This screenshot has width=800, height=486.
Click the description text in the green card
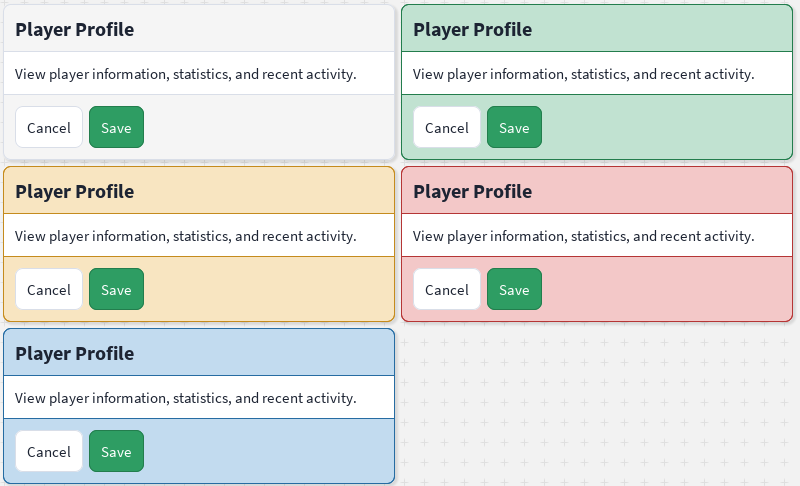(x=584, y=74)
